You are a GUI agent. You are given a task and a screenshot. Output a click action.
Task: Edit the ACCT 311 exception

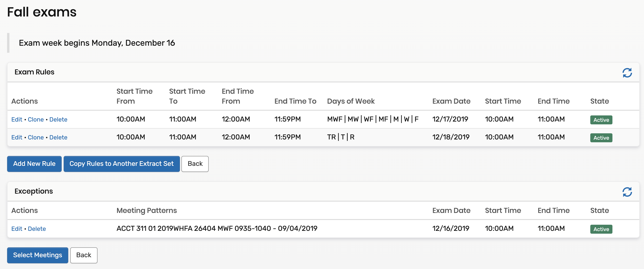tap(17, 229)
